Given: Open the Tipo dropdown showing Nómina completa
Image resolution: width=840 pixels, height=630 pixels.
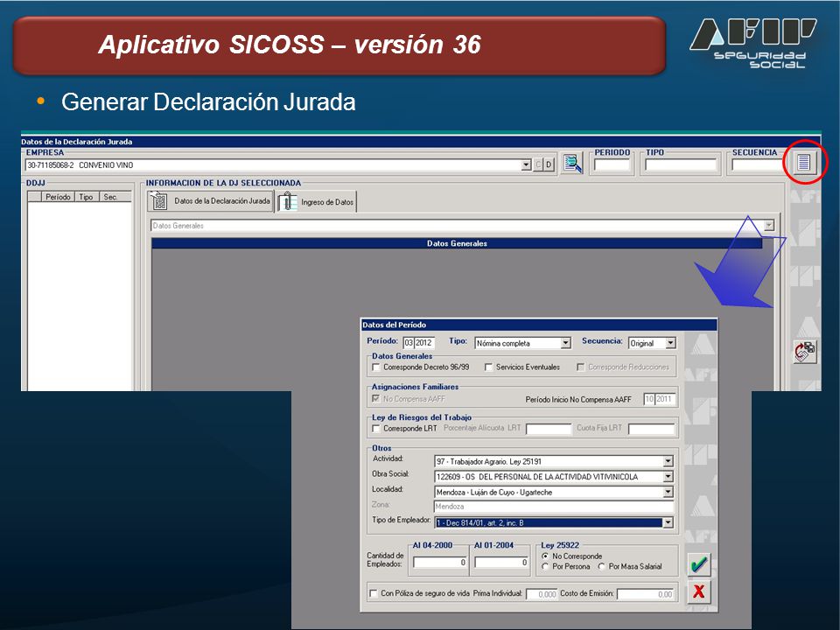Looking at the screenshot, I should point(566,343).
